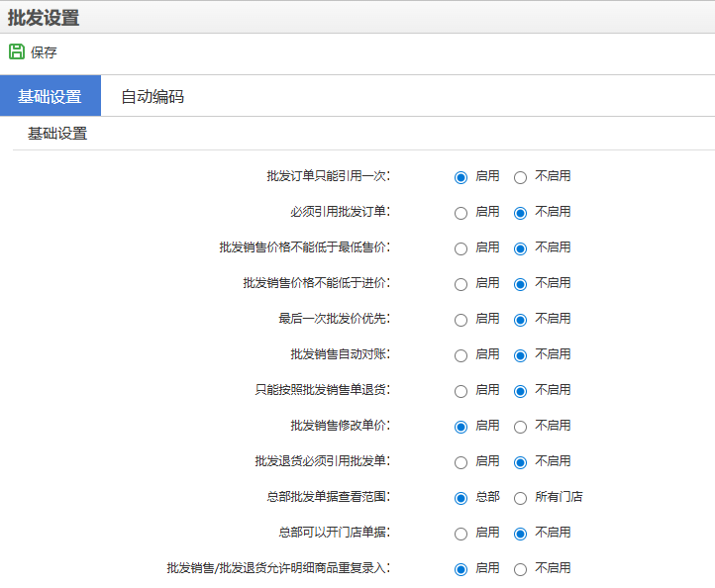This screenshot has width=715, height=588.
Task: Select 总部 for 总部批发单据查看范围
Action: coord(460,498)
